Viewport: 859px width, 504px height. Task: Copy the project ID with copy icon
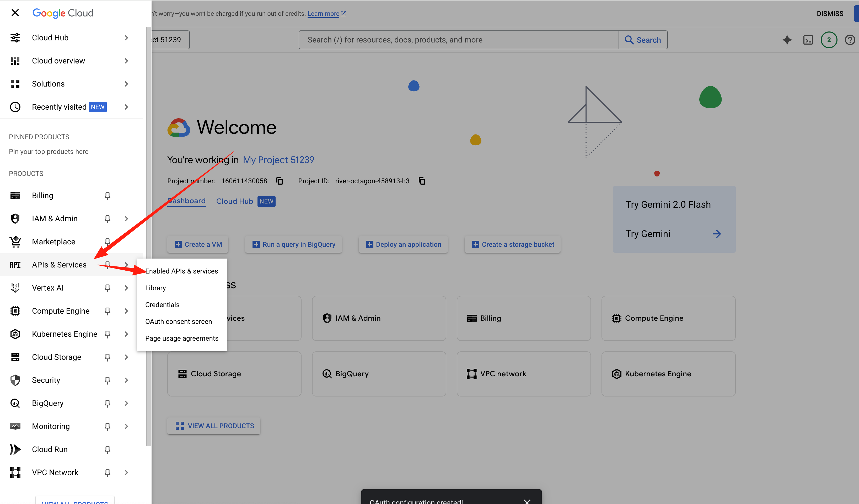[422, 181]
